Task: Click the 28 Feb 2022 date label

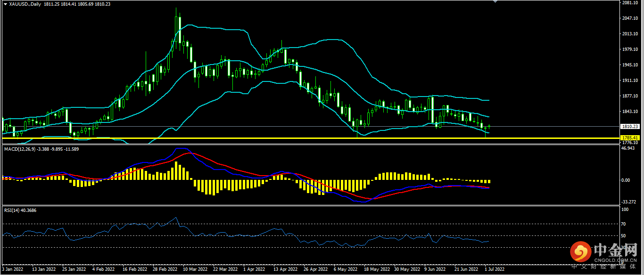Action: 165,269
